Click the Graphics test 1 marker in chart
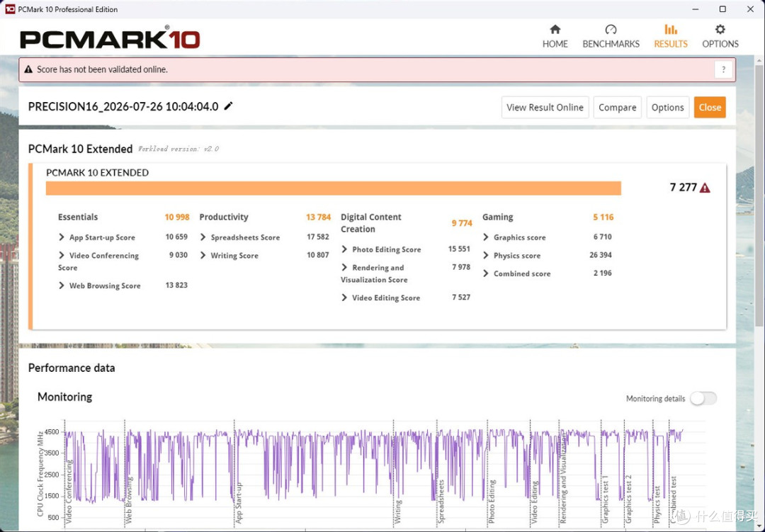The width and height of the screenshot is (765, 532). pyautogui.click(x=605, y=499)
